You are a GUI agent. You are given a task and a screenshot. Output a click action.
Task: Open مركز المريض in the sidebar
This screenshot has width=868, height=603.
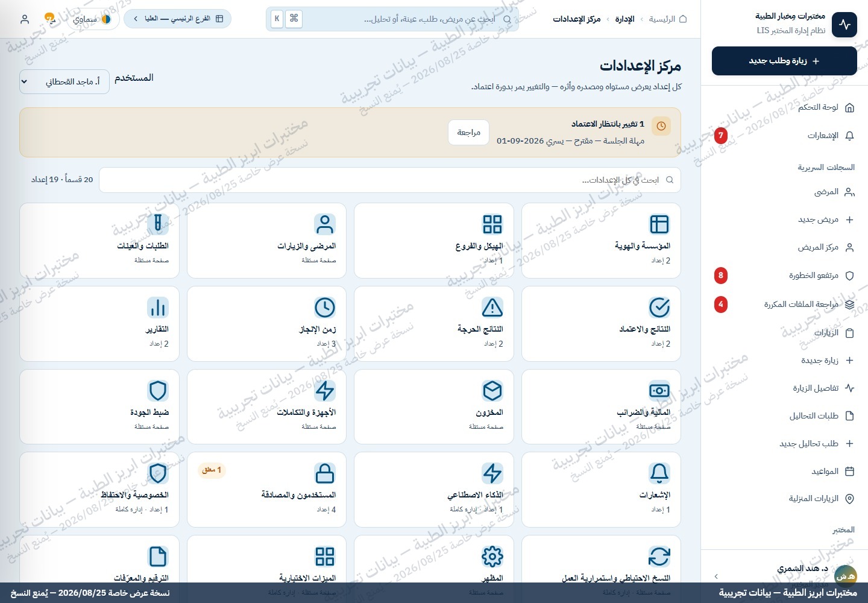784,247
